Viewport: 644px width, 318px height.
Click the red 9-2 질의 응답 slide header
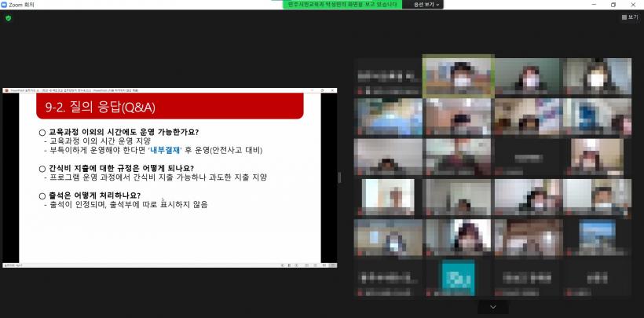click(x=170, y=105)
